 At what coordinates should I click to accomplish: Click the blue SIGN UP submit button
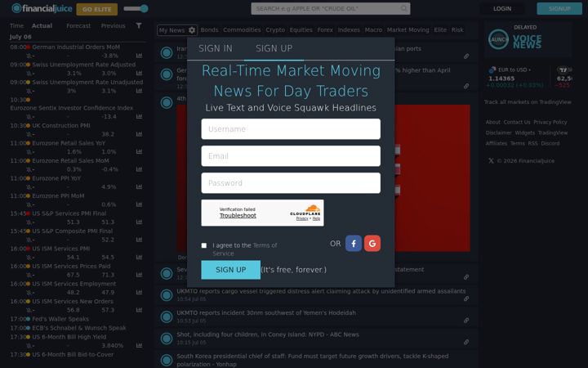click(230, 270)
